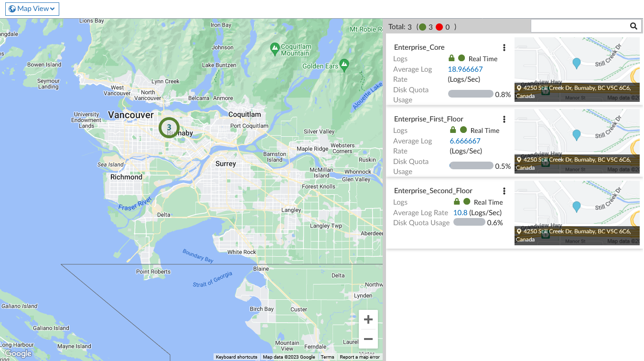Click the Golden Ears park marker
This screenshot has width=644, height=361.
tap(344, 64)
